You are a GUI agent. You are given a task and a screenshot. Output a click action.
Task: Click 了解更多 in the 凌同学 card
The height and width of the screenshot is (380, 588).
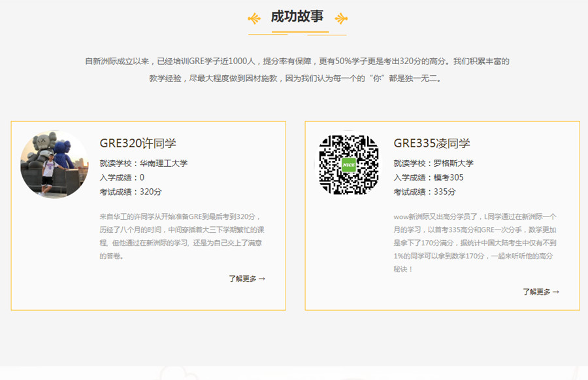(536, 292)
